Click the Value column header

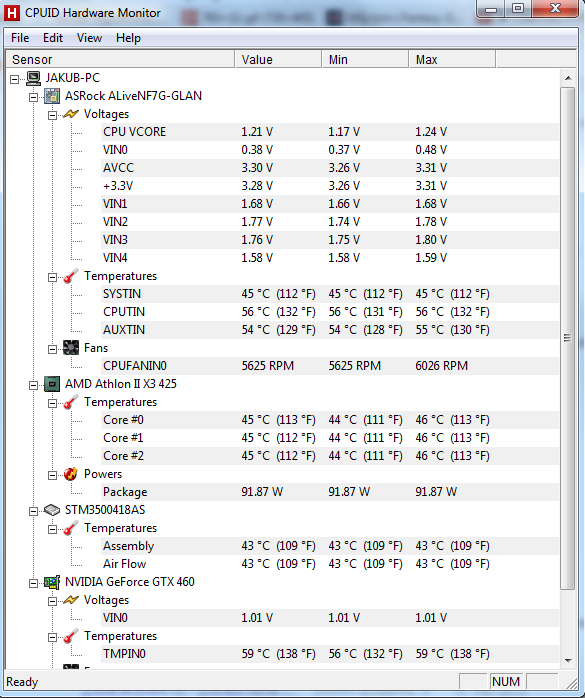(278, 59)
